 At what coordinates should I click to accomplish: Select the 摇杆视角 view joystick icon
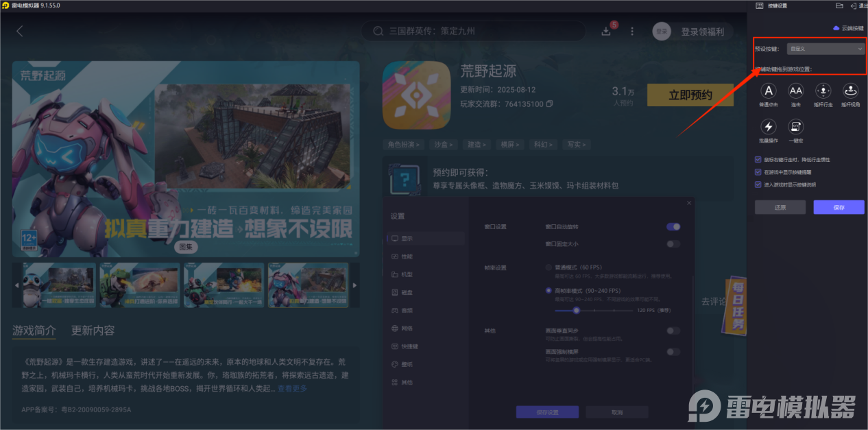850,91
